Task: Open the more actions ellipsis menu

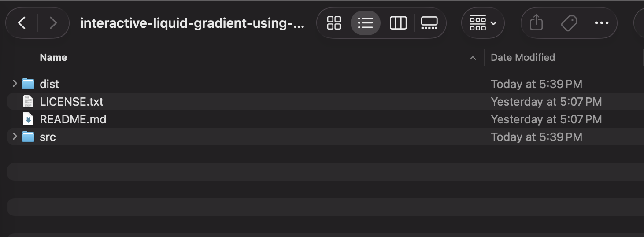Action: click(601, 23)
